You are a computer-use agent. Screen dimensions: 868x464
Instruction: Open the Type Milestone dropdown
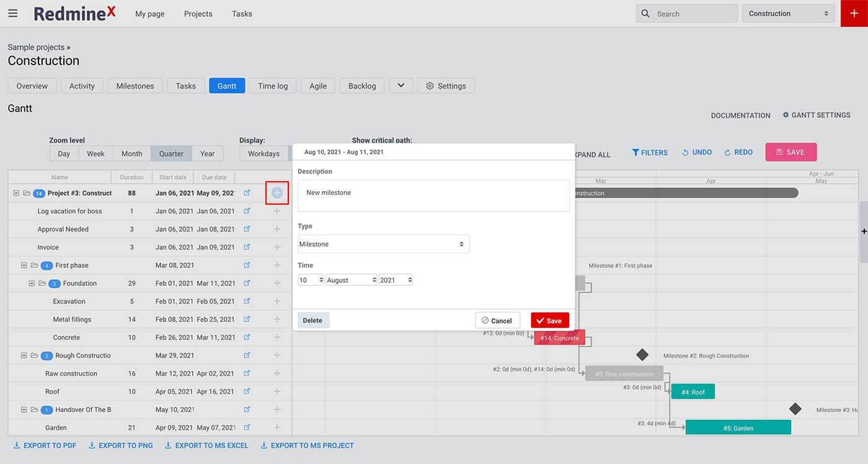pos(383,244)
